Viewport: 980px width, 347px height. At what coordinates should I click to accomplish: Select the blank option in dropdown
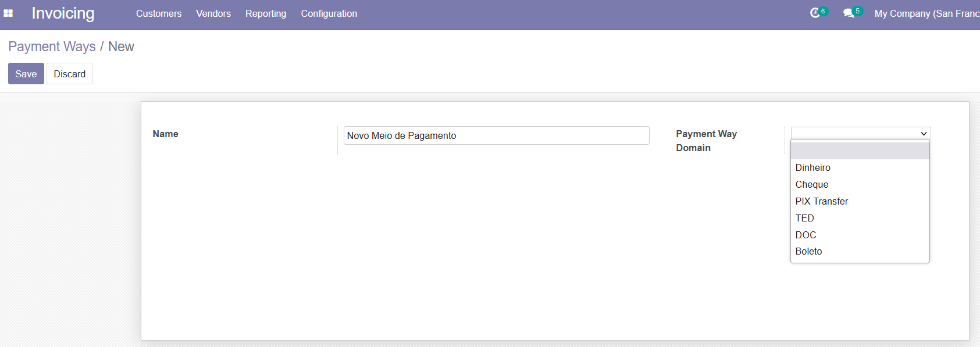(x=860, y=151)
